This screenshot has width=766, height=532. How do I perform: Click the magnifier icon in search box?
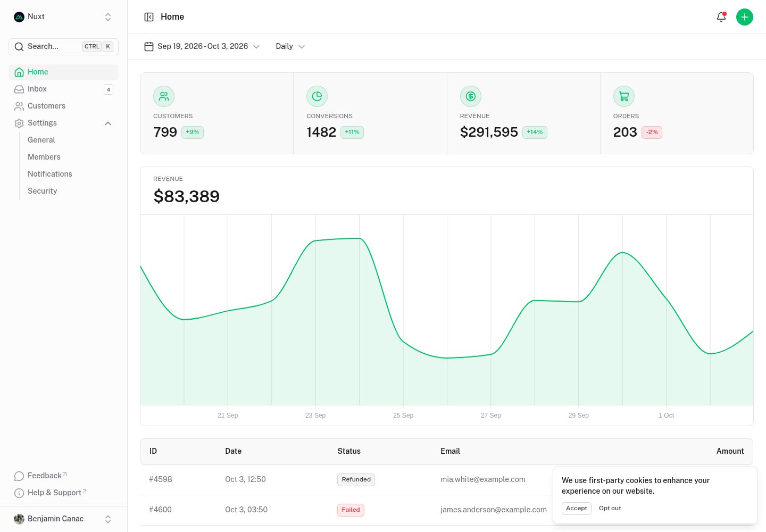(x=19, y=47)
